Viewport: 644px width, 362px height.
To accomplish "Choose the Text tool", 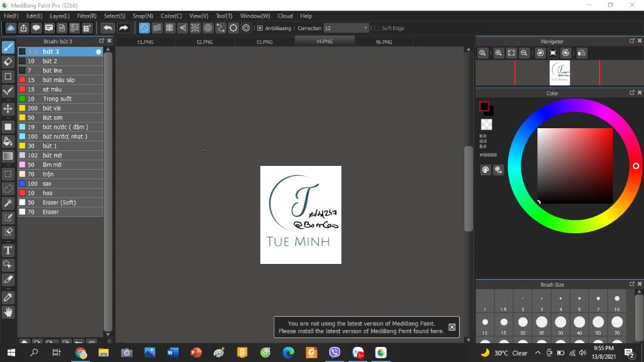I will 8,250.
